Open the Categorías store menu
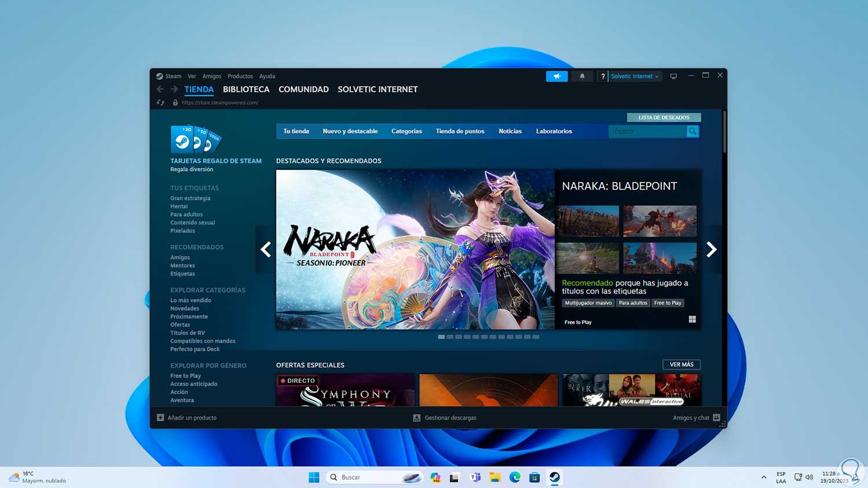Viewport: 868px width, 488px height. (x=407, y=131)
